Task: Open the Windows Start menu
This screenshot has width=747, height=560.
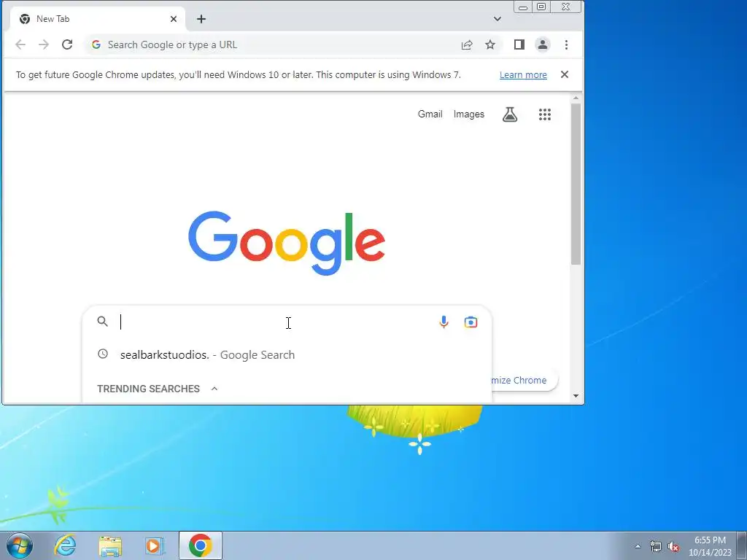Action: coord(20,545)
